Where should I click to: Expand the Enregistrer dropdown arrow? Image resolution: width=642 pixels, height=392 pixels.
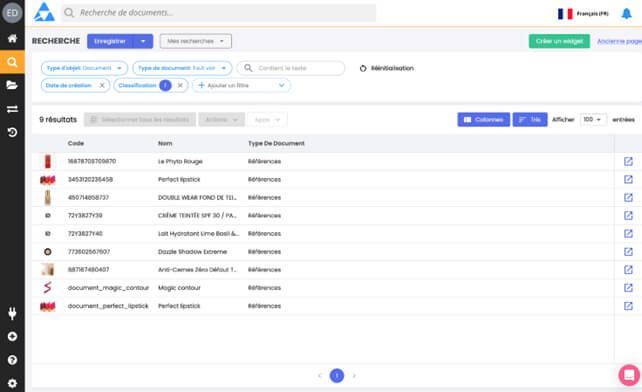pyautogui.click(x=143, y=41)
